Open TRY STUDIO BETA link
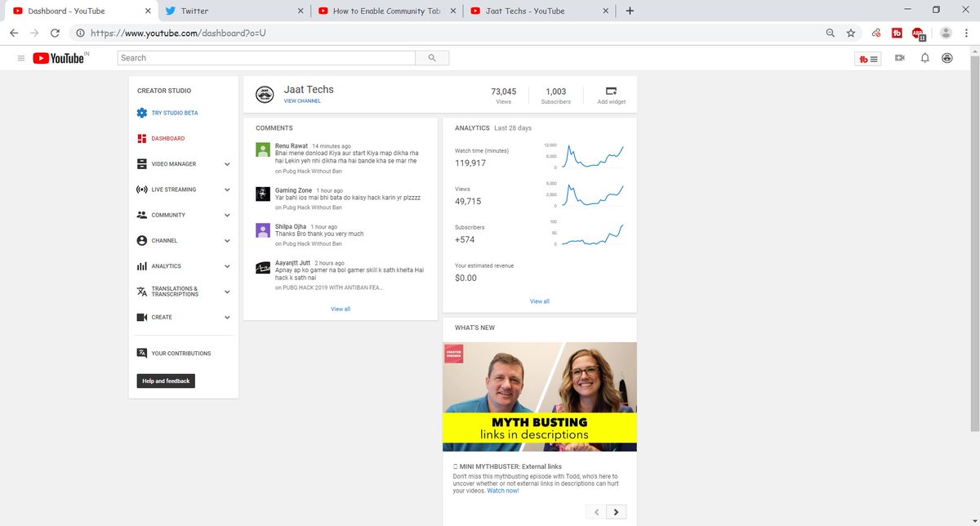Viewport: 980px width, 526px height. tap(175, 113)
